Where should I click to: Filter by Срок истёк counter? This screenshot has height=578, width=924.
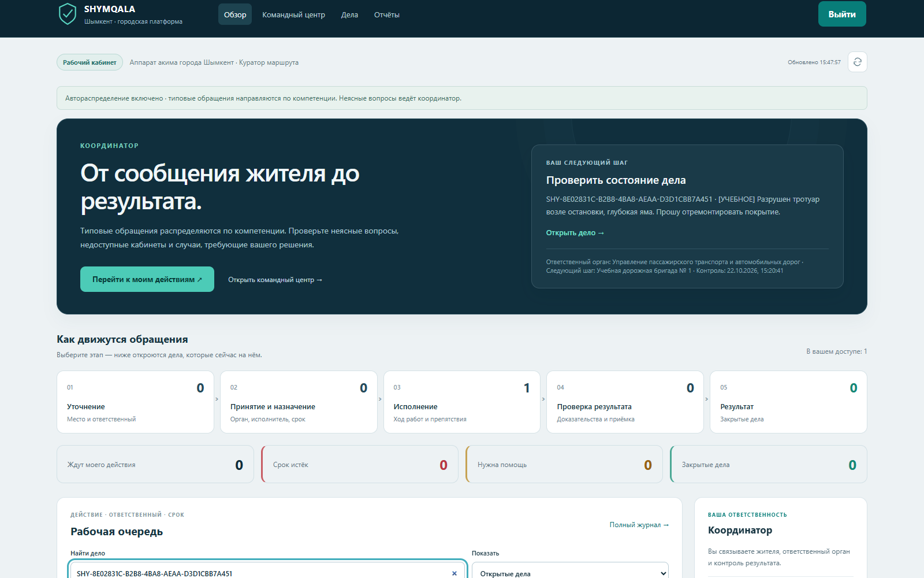click(360, 464)
